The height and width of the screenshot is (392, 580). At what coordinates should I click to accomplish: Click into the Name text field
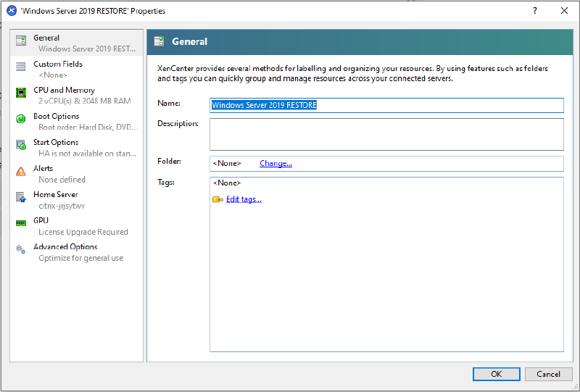[x=386, y=105]
